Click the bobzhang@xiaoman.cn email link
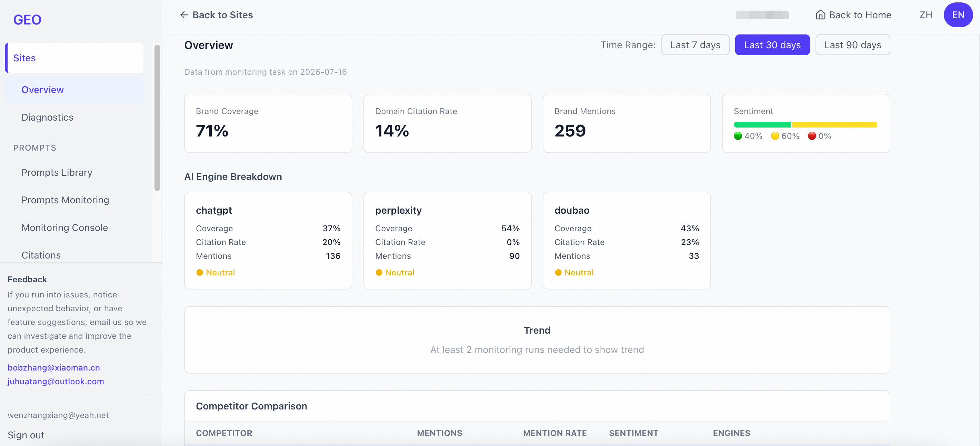Screen dimensions: 980x446 [54, 368]
